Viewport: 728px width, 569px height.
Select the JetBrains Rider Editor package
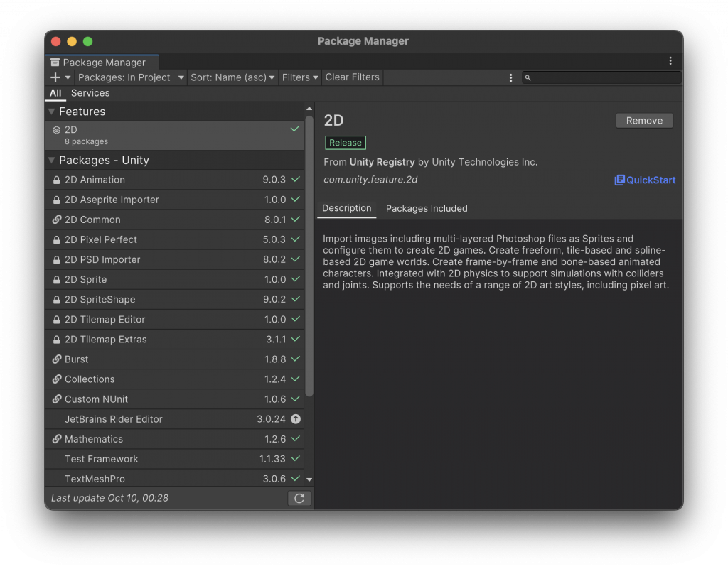pyautogui.click(x=175, y=419)
